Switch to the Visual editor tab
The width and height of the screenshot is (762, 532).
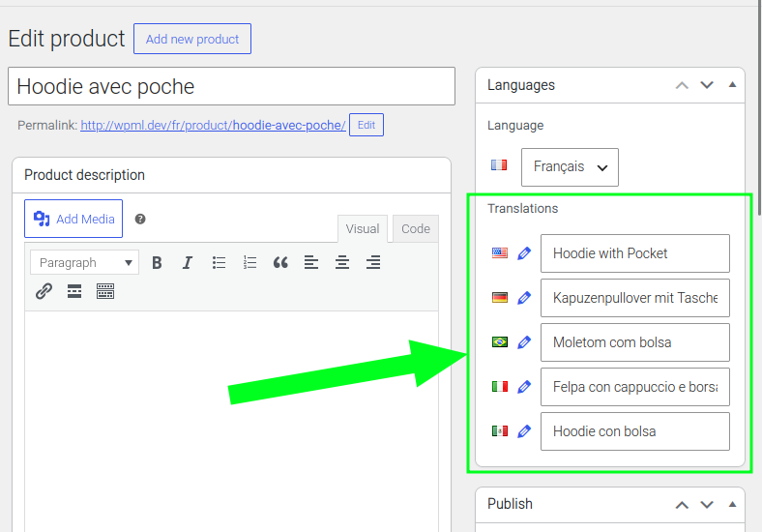(363, 228)
